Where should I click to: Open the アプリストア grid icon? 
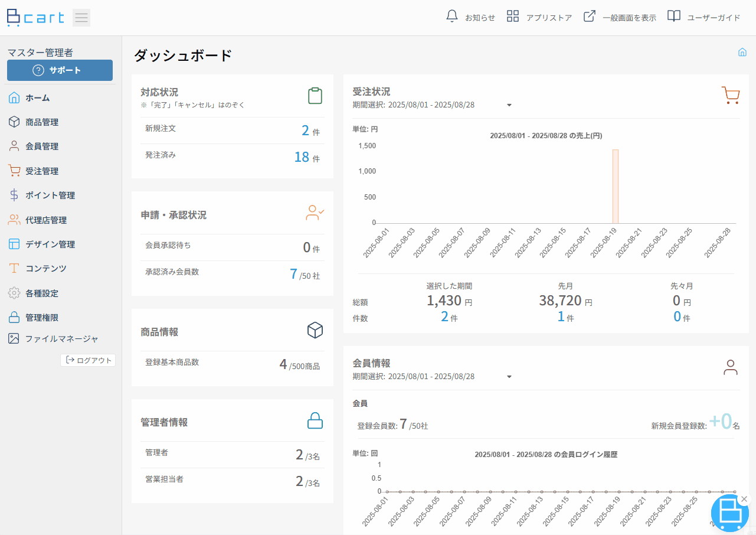[513, 17]
